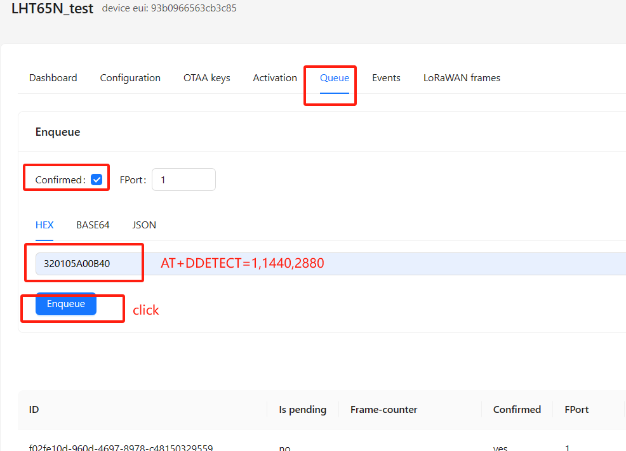
Task: Select the Queue tab
Action: click(x=335, y=77)
